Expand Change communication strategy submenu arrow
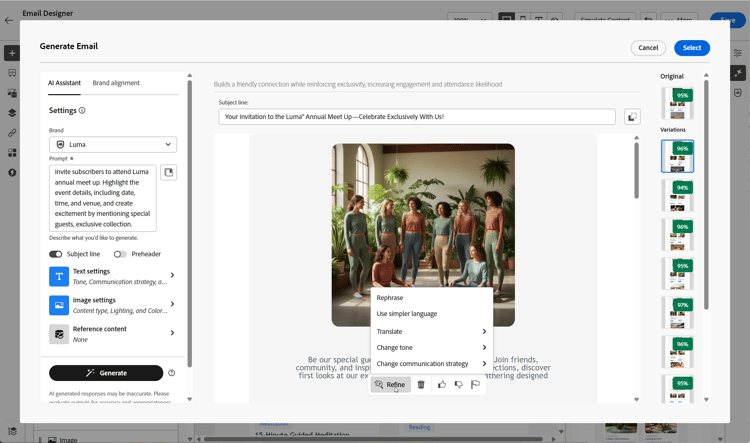750x443 pixels. 484,364
